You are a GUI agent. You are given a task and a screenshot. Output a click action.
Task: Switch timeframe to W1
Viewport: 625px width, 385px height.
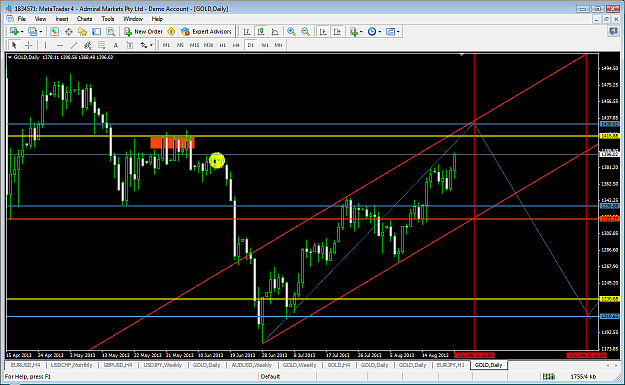pos(265,45)
